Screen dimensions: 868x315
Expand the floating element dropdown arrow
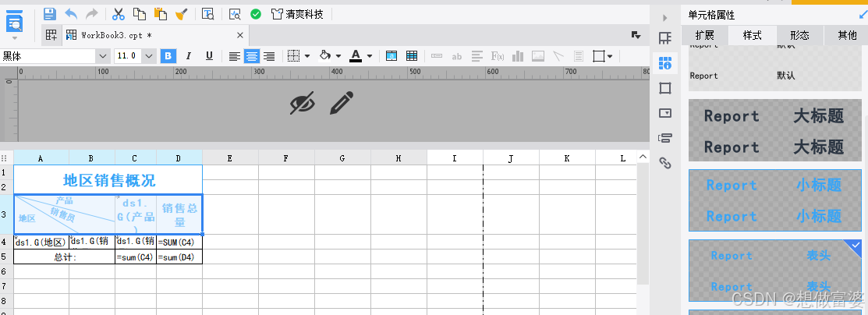point(610,56)
